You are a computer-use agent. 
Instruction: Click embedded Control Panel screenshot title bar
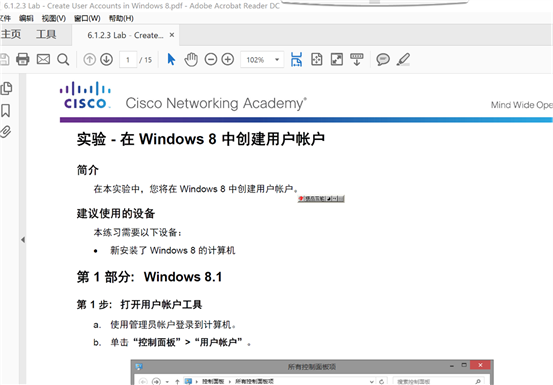pos(312,367)
